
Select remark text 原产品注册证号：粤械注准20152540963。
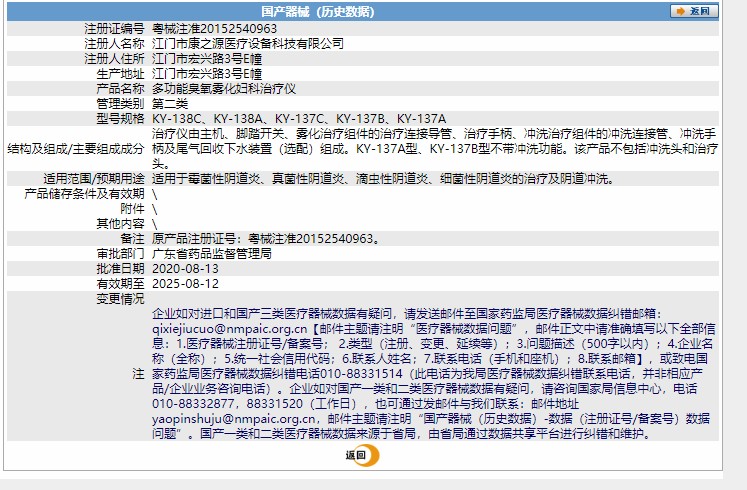coord(267,239)
